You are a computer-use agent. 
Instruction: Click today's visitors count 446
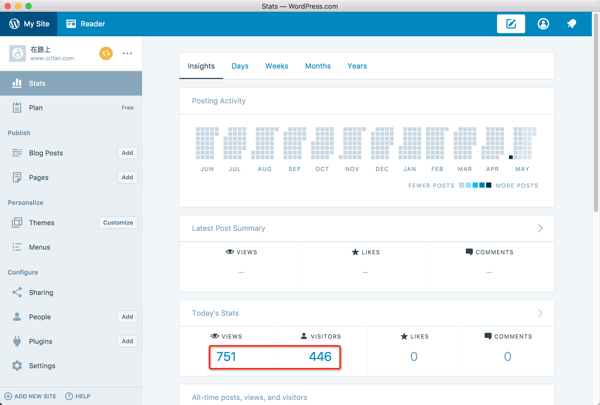320,356
